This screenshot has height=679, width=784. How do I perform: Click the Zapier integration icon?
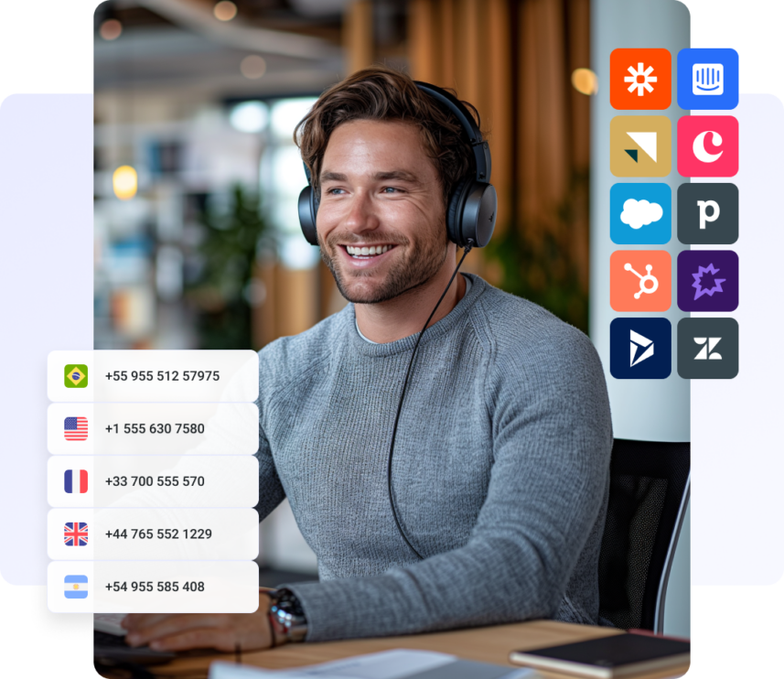coord(640,80)
